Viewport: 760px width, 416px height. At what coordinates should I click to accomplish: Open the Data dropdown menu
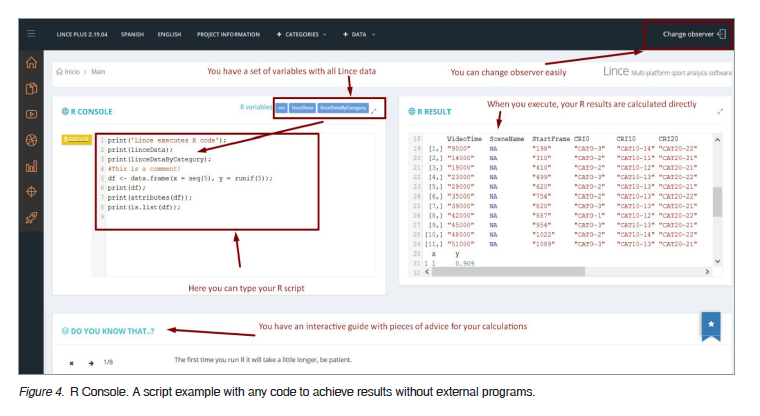pyautogui.click(x=359, y=34)
